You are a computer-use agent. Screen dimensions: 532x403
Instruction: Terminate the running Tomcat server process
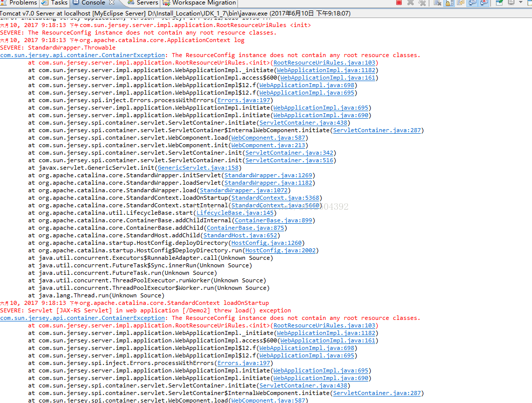point(399,3)
